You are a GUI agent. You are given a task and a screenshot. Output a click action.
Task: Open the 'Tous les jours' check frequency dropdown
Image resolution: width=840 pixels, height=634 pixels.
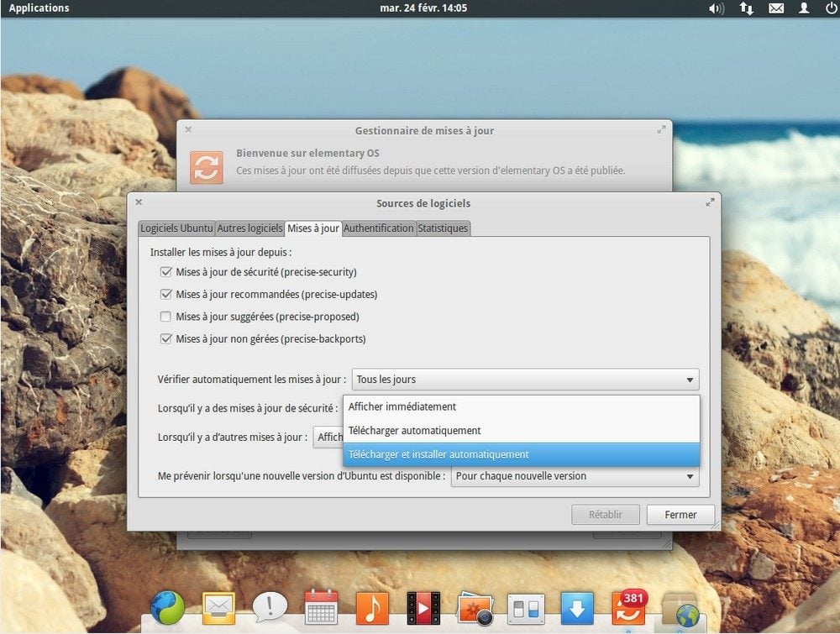click(x=526, y=379)
